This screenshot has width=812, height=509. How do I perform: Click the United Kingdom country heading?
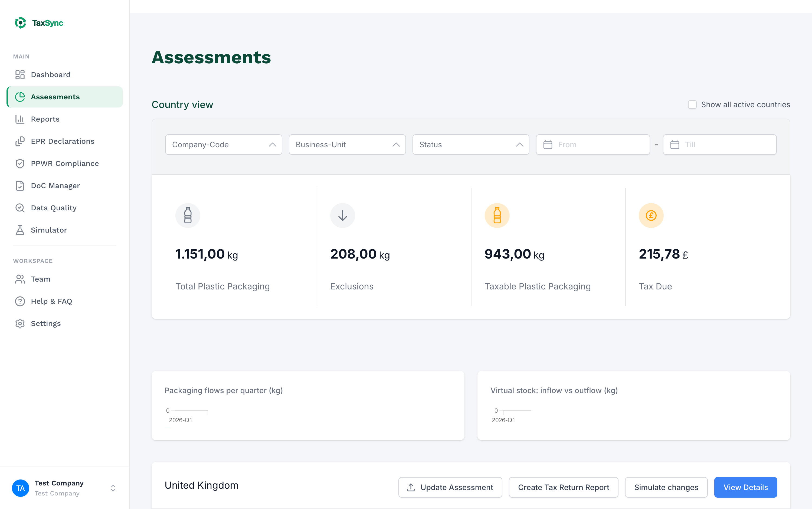(202, 485)
